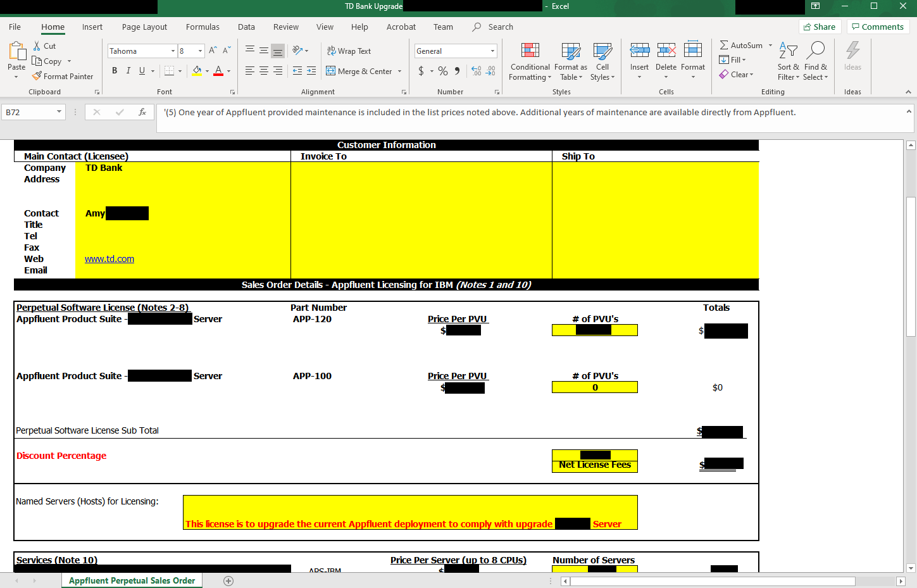Switch to the Formulas ribbon tab
This screenshot has height=588, width=917.
pyautogui.click(x=203, y=27)
